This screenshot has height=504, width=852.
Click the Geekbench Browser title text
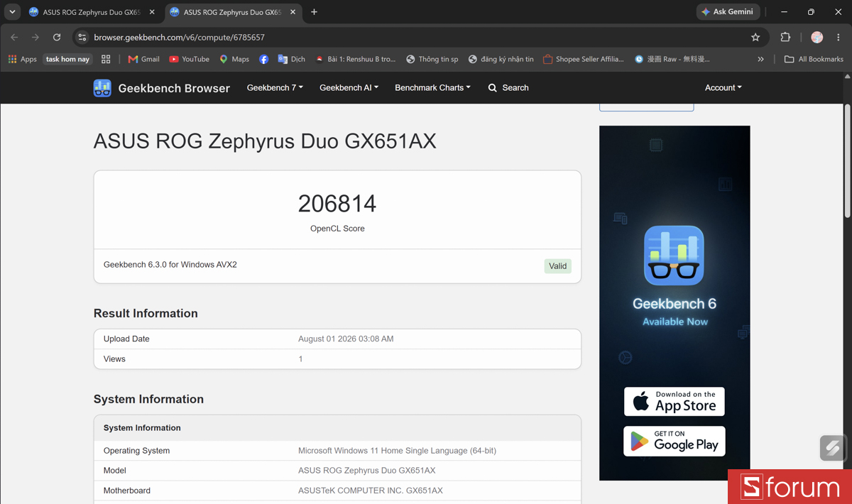click(x=174, y=88)
